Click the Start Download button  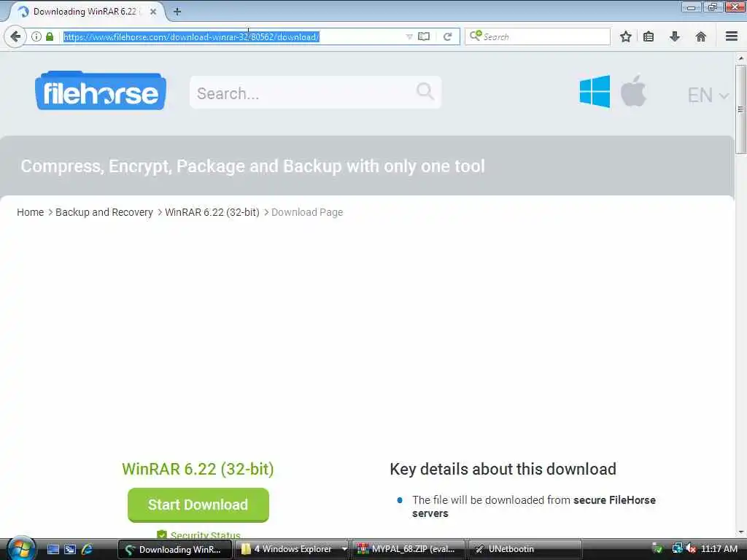(198, 505)
